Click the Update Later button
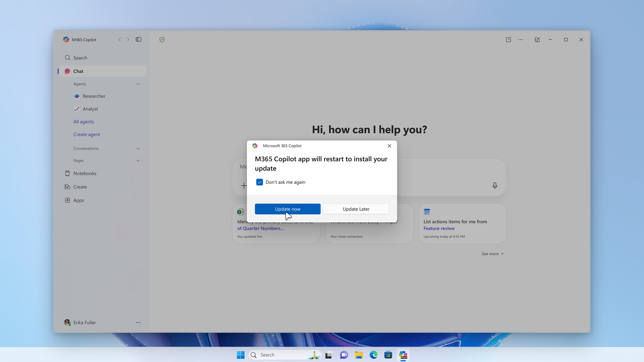This screenshot has height=362, width=644. (x=356, y=209)
